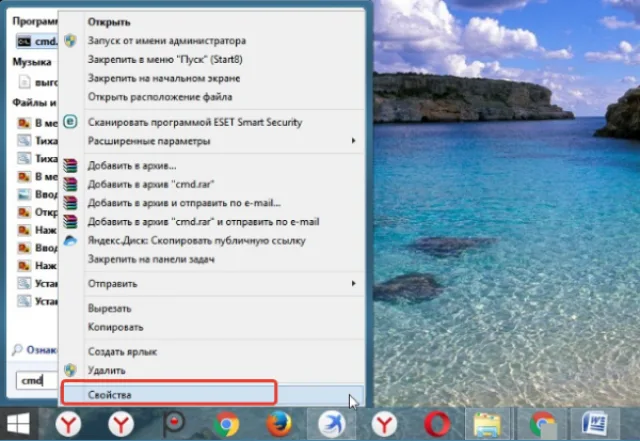Open the third Yandex icon beside Opera
This screenshot has width=640, height=441.
click(x=384, y=424)
